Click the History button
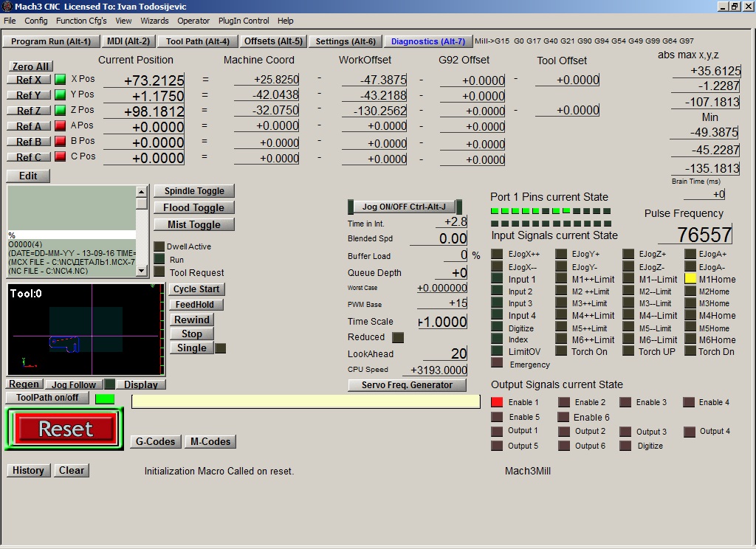Image resolution: width=756 pixels, height=549 pixels. pos(29,471)
